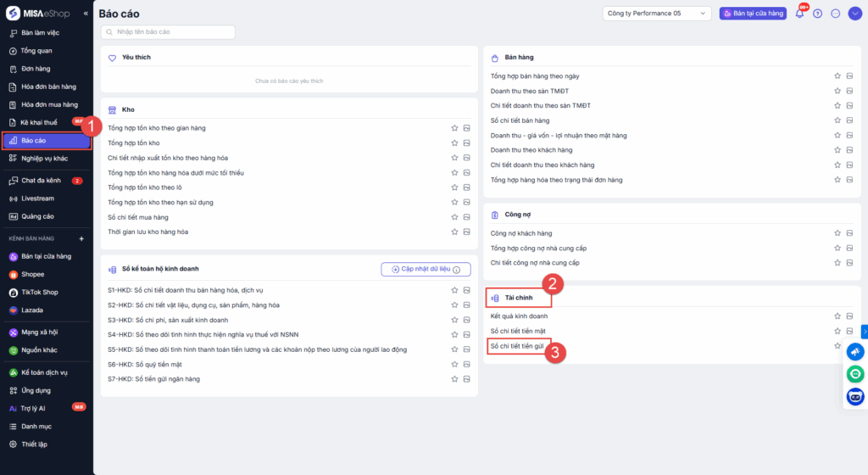868x475 pixels.
Task: Open the notifications bell icon
Action: pos(799,14)
